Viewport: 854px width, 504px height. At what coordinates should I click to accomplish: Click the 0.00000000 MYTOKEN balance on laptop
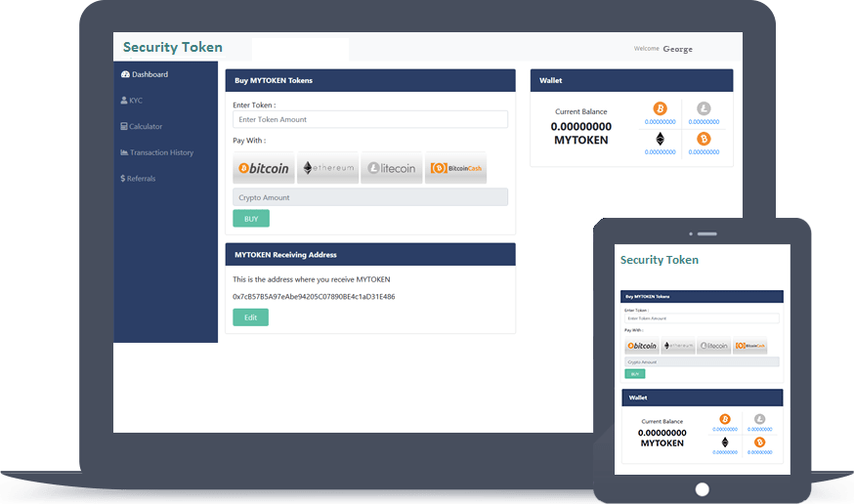pos(581,134)
